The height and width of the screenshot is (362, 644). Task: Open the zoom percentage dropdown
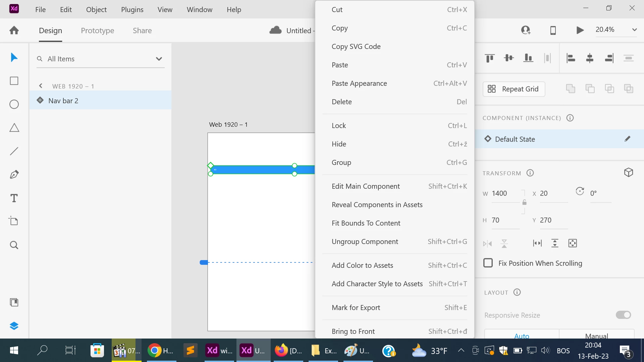(x=634, y=29)
